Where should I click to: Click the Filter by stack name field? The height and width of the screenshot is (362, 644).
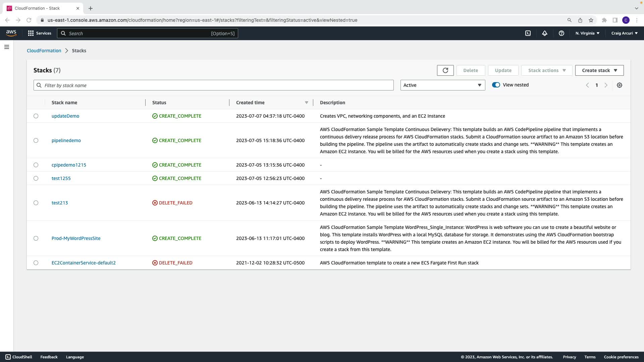[213, 85]
